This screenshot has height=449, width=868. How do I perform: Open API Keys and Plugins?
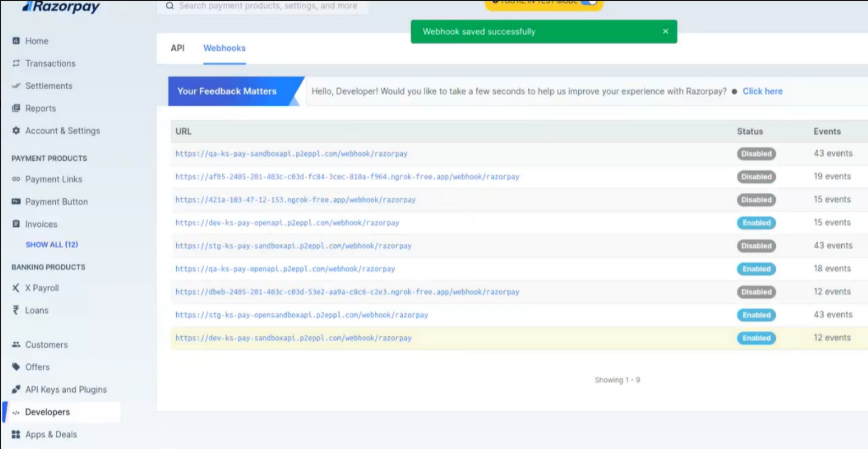coord(66,390)
